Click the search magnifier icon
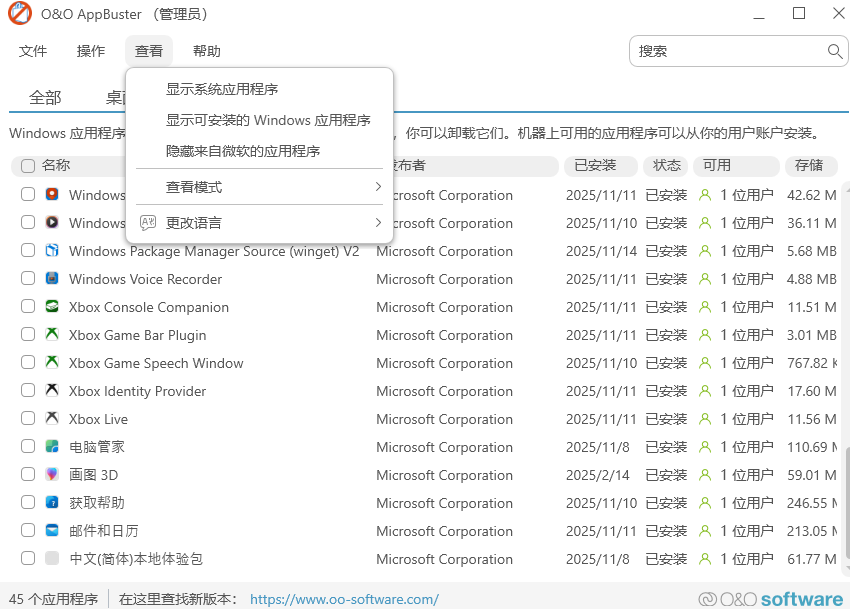The height and width of the screenshot is (609, 850). tap(835, 51)
